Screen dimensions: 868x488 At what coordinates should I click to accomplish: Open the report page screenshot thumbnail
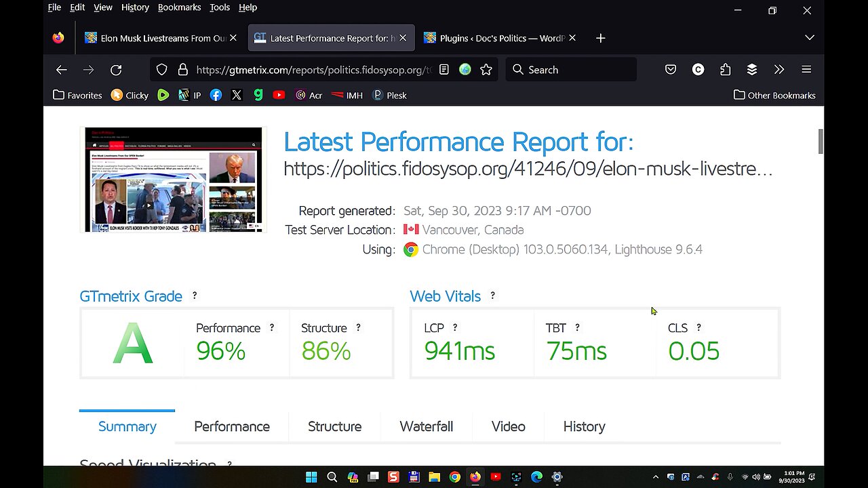click(173, 180)
